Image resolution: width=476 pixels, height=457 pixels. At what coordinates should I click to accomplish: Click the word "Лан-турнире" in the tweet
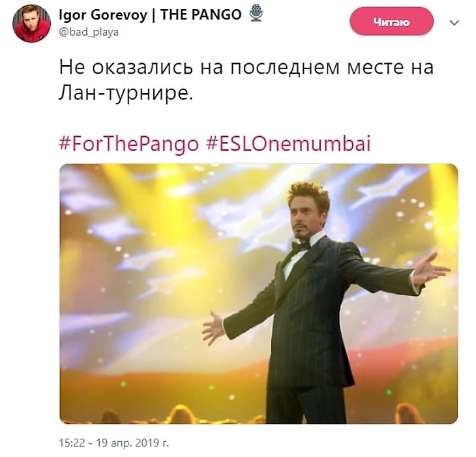[x=126, y=93]
